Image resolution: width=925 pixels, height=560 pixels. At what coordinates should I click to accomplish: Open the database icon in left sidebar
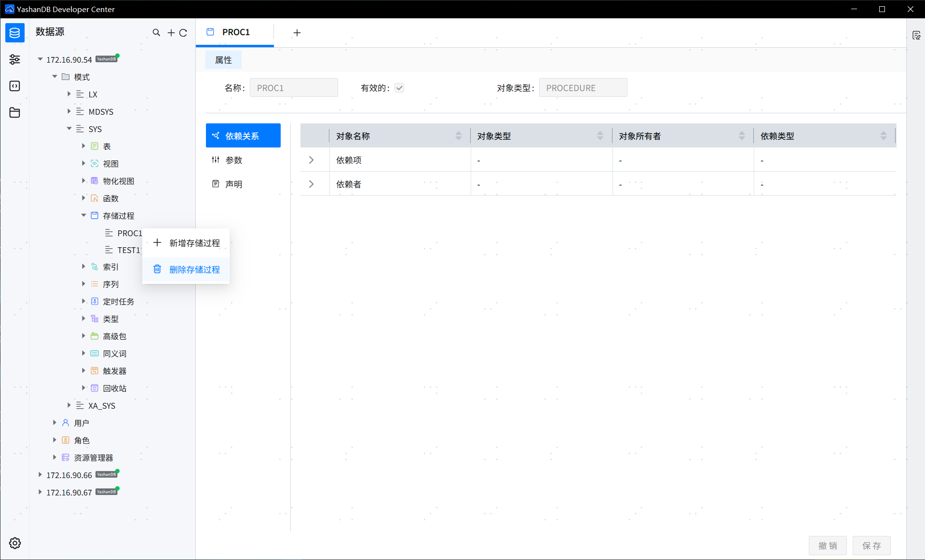pos(15,33)
